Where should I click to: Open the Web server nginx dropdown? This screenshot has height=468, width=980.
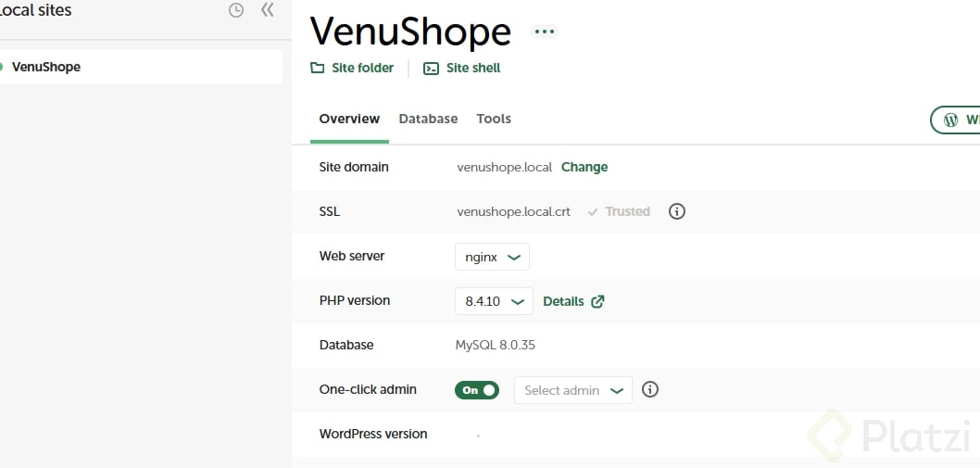point(492,257)
